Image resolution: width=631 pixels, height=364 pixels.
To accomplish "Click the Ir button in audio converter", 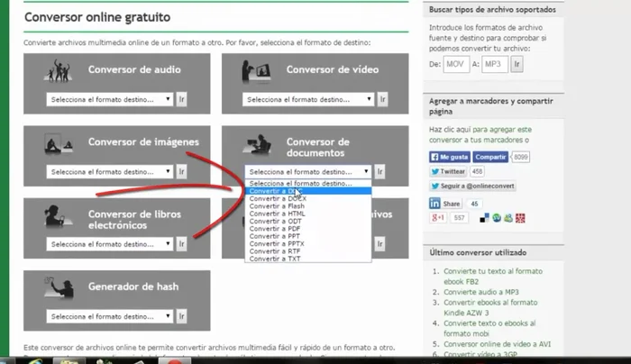I will (x=181, y=99).
